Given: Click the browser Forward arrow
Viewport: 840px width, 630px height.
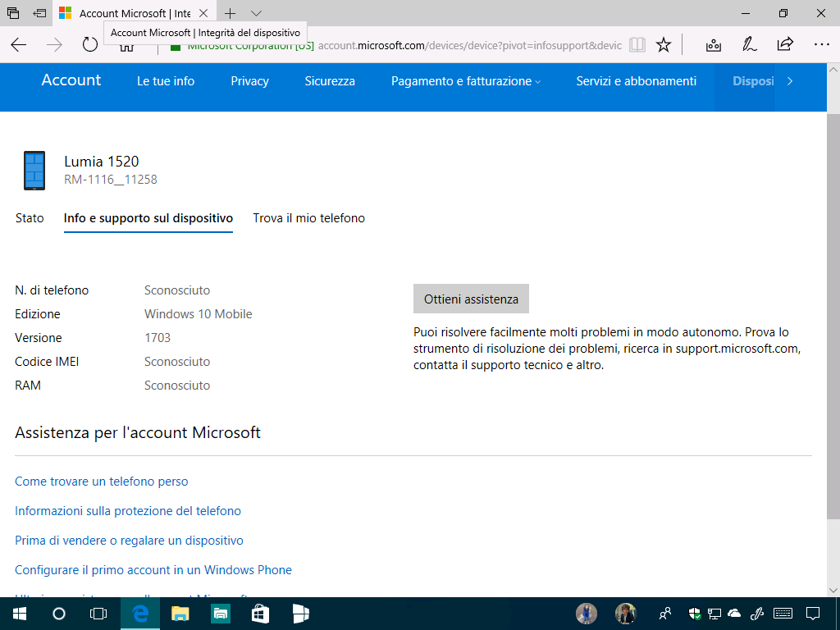Looking at the screenshot, I should click(x=54, y=45).
